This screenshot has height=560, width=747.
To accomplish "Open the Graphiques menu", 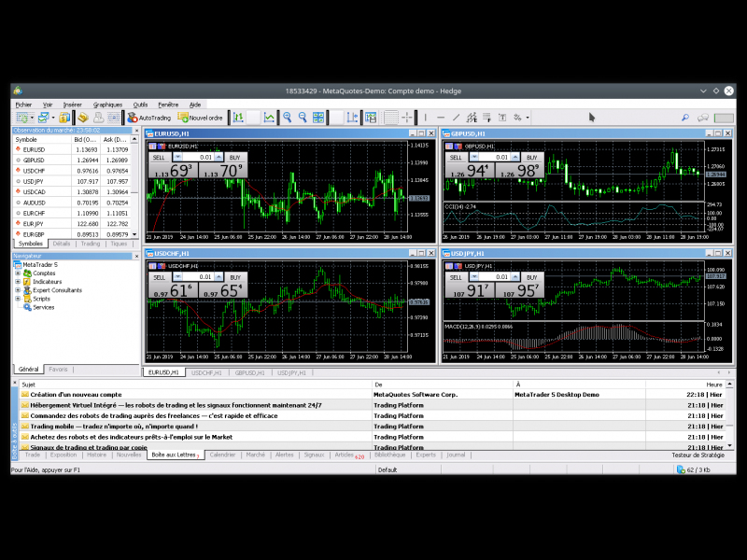I will click(x=107, y=105).
